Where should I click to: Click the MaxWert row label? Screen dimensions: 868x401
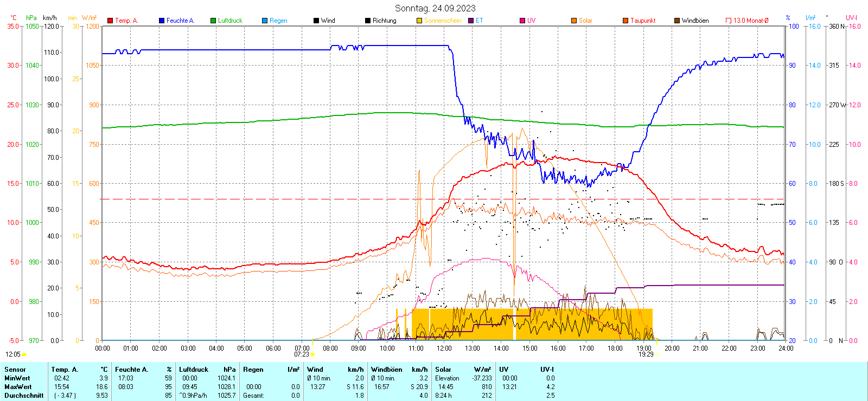tap(18, 387)
